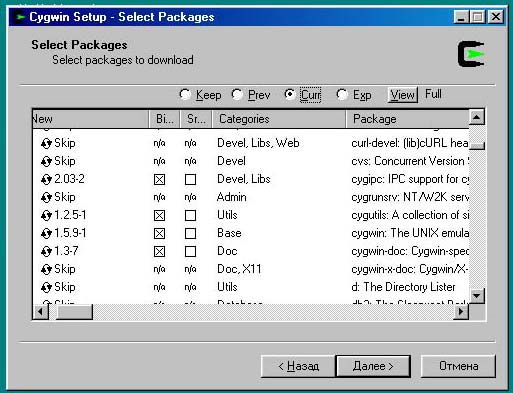This screenshot has width=513, height=393.
Task: Click the Package column header
Action: pyautogui.click(x=407, y=119)
